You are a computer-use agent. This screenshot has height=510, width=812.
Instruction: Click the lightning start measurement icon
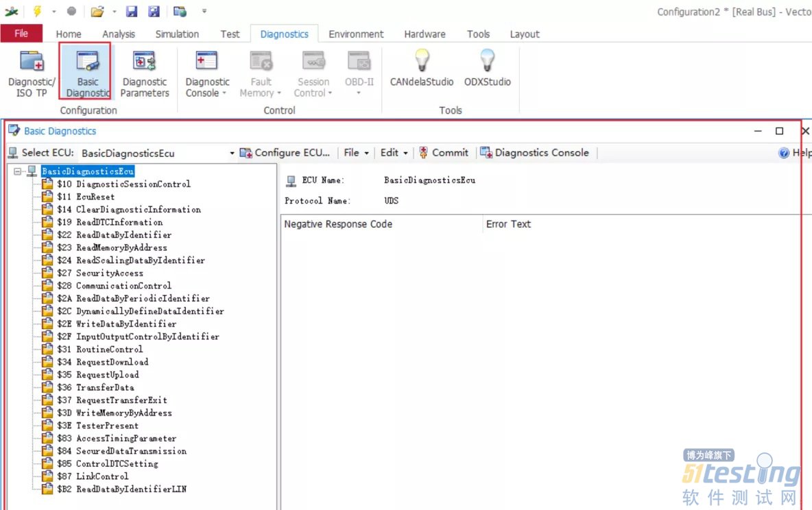(x=37, y=11)
